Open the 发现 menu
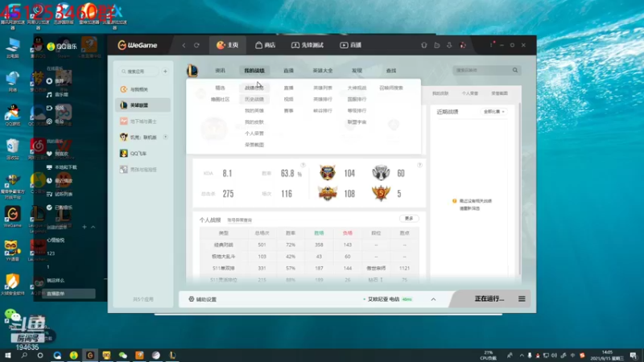The width and height of the screenshot is (644, 362). [x=357, y=71]
